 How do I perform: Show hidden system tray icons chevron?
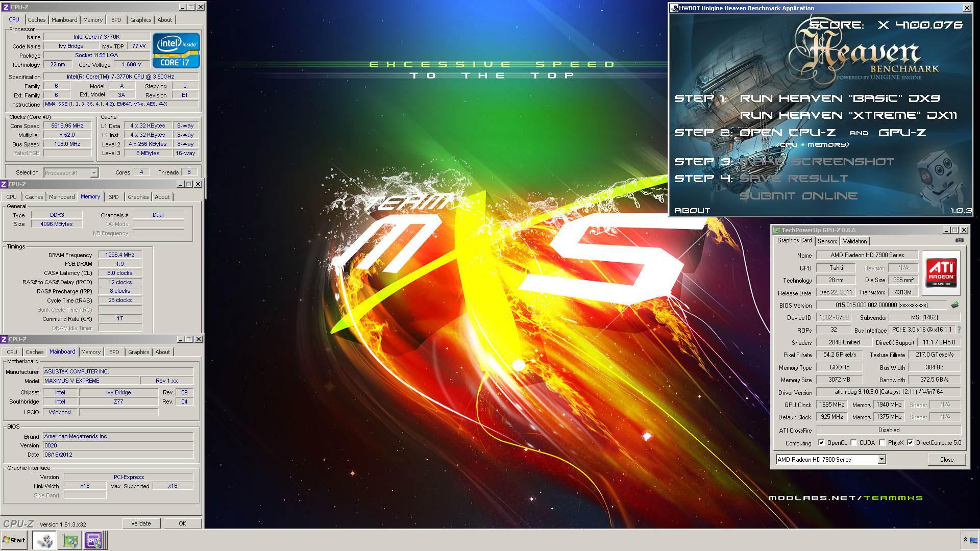coord(965,540)
